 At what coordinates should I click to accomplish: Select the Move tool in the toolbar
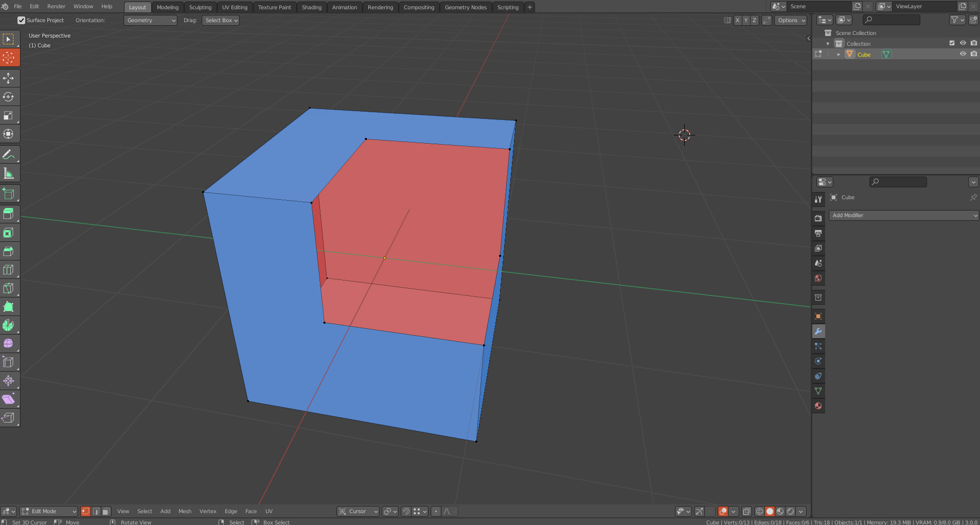pos(9,78)
